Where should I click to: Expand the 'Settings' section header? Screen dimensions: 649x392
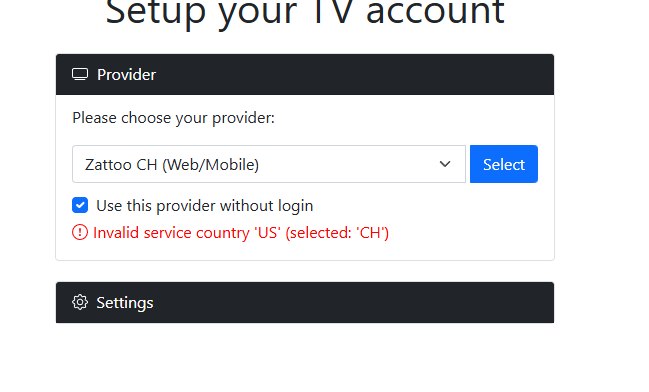tap(305, 303)
